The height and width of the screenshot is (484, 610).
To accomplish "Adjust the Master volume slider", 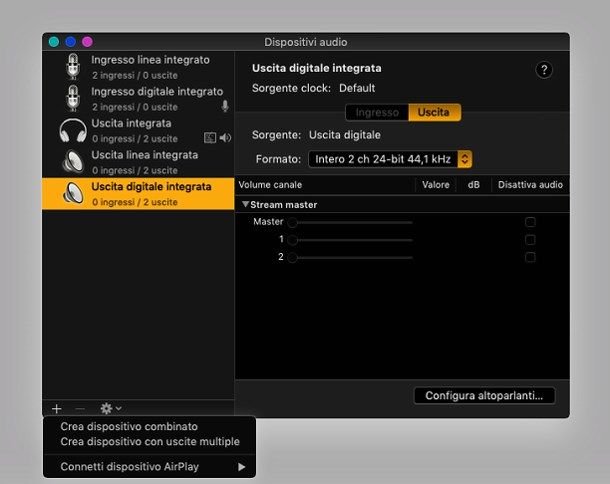I will [x=351, y=223].
